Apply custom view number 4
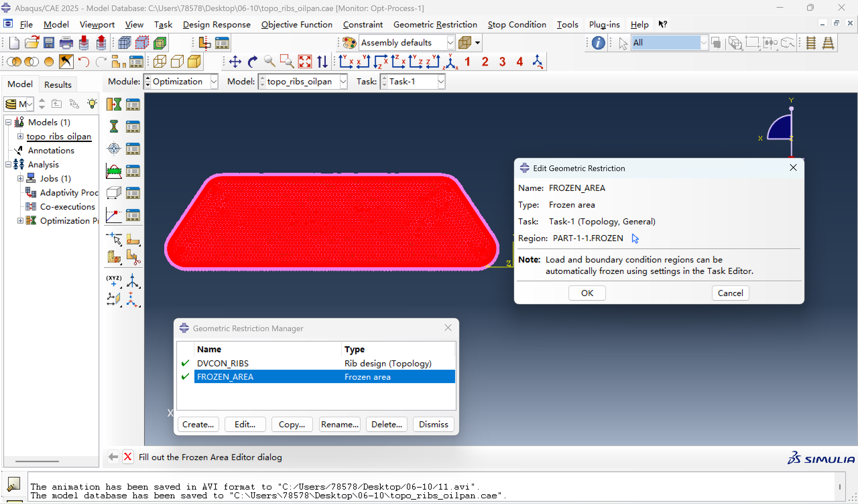This screenshot has height=504, width=858. [519, 62]
